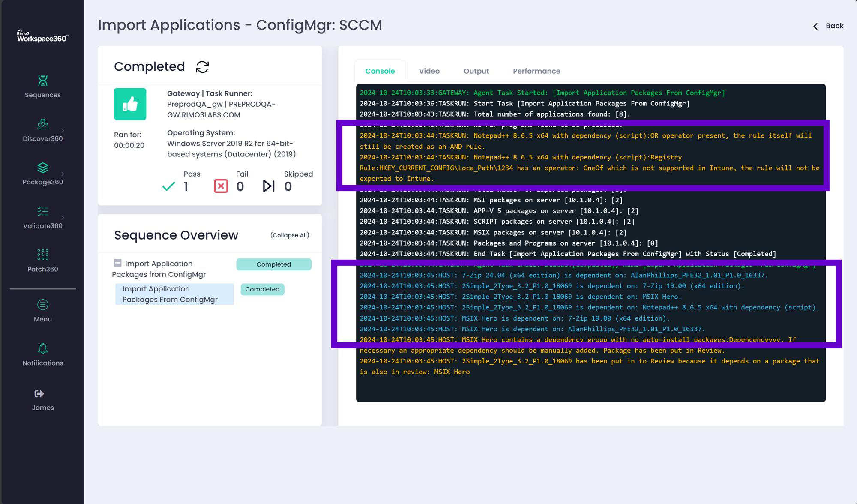Click the 'Total number of applications found: [8]' line

click(x=495, y=114)
